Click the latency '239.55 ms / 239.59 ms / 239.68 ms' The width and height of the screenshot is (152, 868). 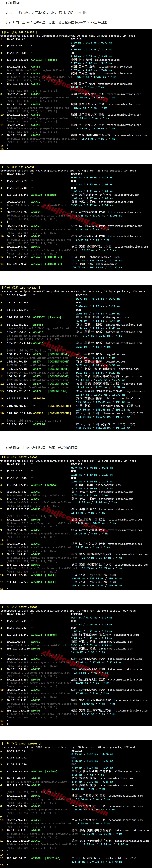(x=97, y=585)
